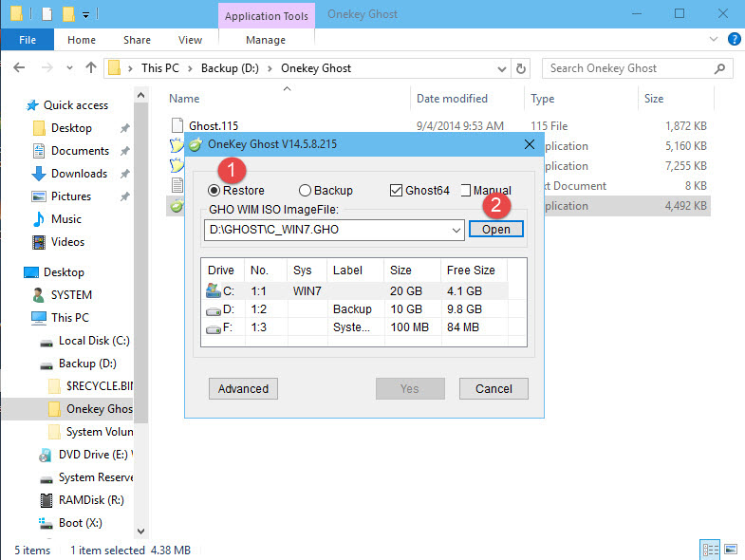Select the Restore radio button

pos(214,191)
